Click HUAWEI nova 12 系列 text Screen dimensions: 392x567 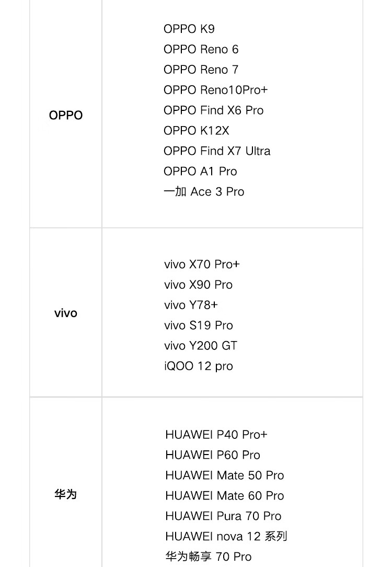pos(226,536)
